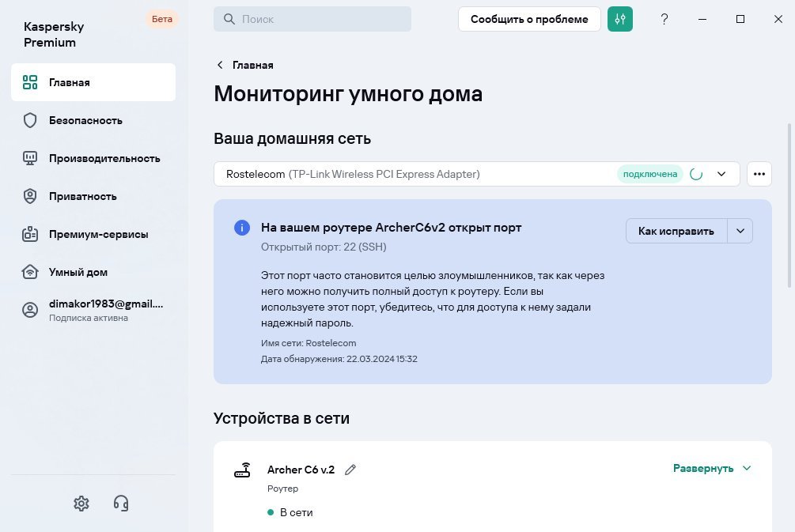Click the privacy shield icon for Приватность

30,196
